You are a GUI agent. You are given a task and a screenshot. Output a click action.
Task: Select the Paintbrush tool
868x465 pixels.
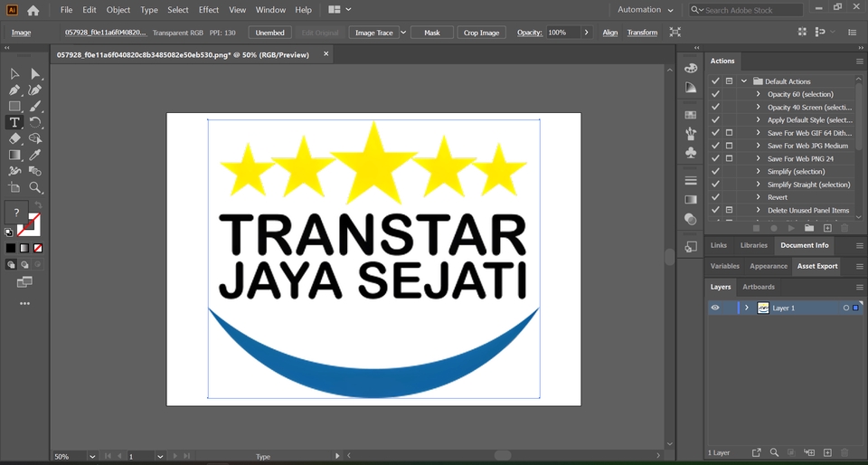click(35, 106)
